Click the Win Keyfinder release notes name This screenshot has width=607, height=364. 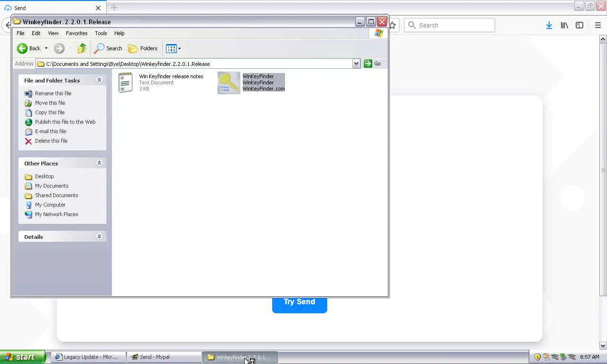click(x=171, y=76)
